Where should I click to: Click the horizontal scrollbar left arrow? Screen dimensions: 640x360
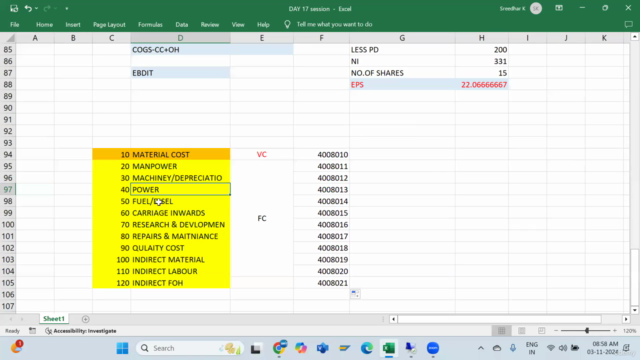[x=393, y=319]
